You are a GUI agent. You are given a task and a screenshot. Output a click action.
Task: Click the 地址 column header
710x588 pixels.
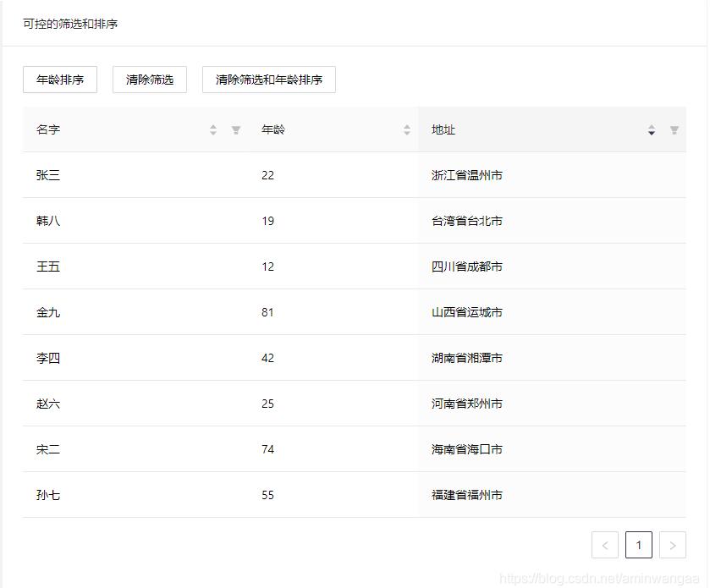(443, 130)
